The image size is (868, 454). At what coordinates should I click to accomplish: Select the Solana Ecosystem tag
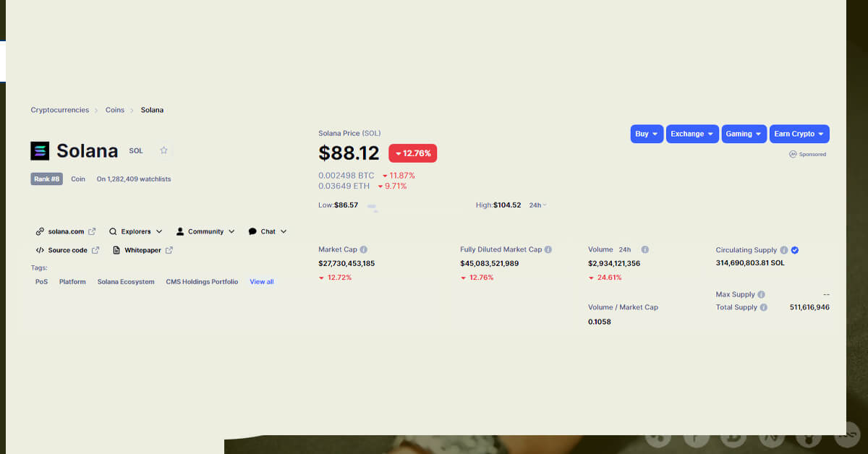point(126,282)
